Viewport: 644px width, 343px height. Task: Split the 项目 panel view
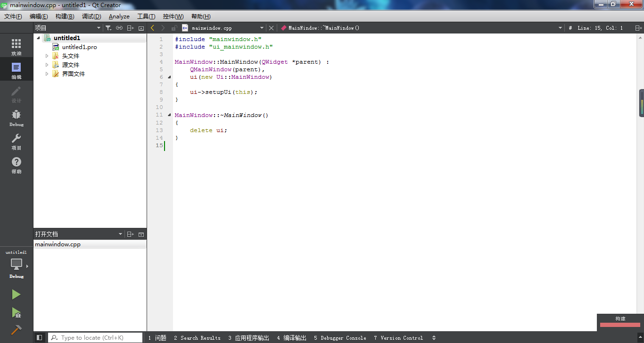(131, 28)
